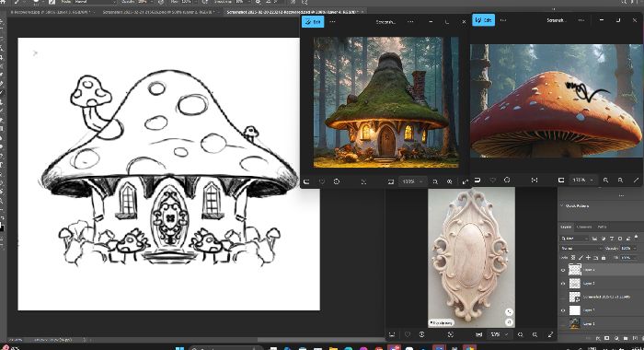Screen dimensions: 644x350
Task: Show the hidden Screenshot smart object layer
Action: click(563, 297)
